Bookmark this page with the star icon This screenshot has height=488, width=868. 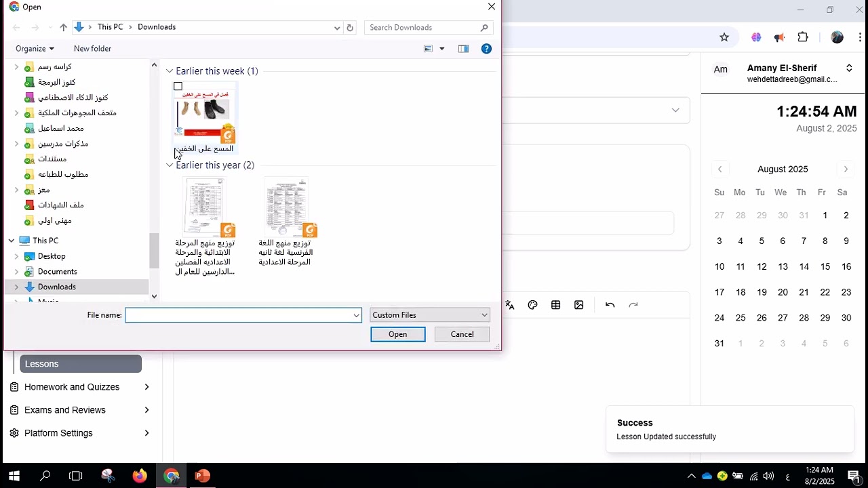click(724, 37)
